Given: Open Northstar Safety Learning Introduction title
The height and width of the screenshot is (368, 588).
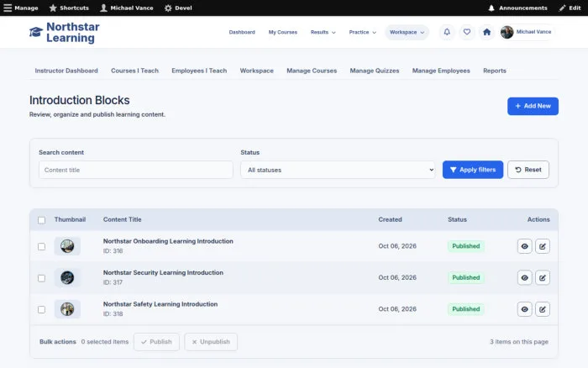Looking at the screenshot, I should pos(160,304).
